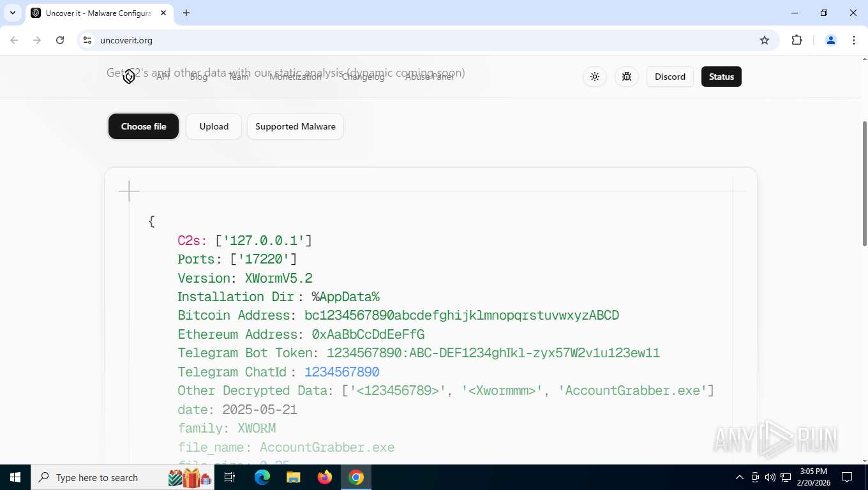The height and width of the screenshot is (490, 868).
Task: Open the Chrome three-dot menu
Action: pyautogui.click(x=854, y=40)
